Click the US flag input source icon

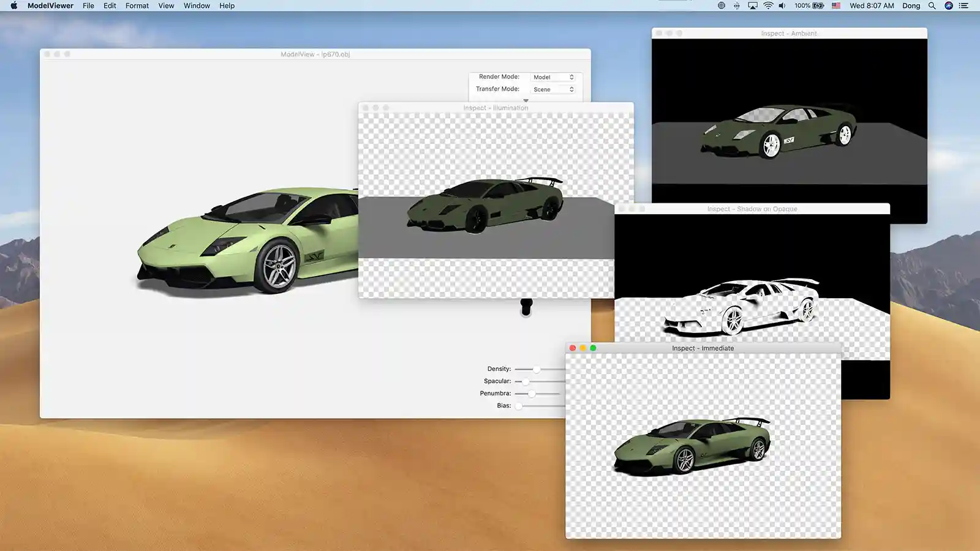(836, 6)
